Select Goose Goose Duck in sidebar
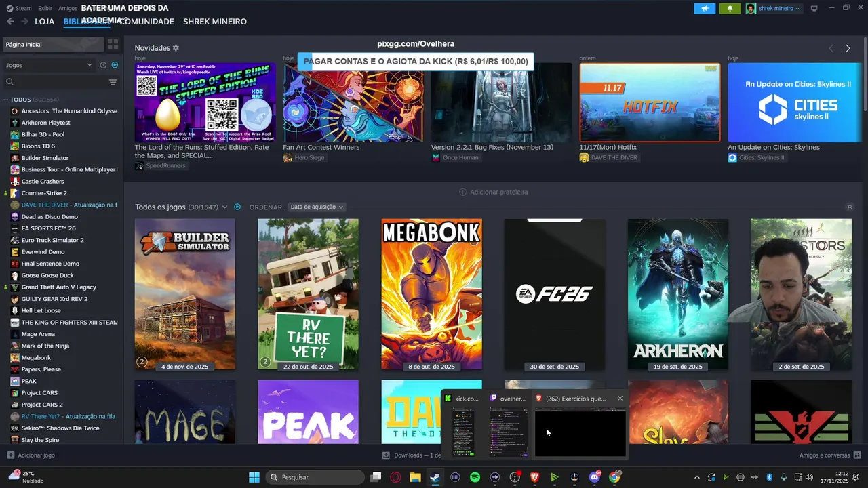The image size is (868, 488). pos(47,275)
